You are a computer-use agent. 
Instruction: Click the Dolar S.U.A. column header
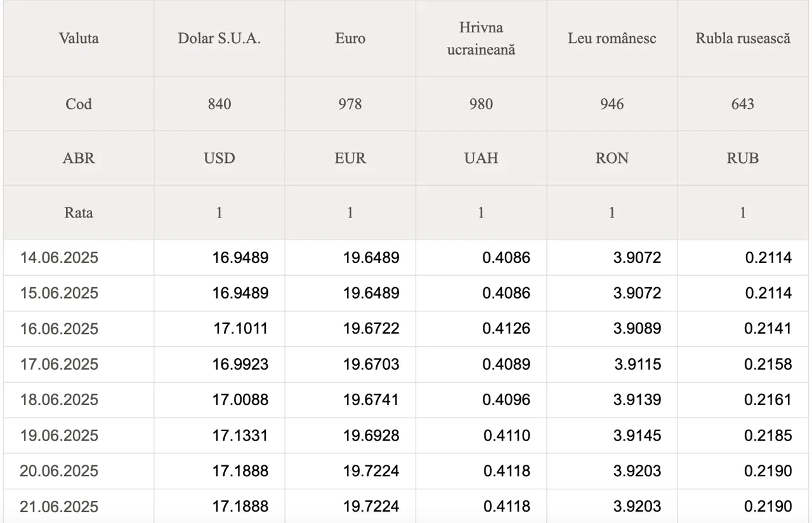(x=219, y=39)
